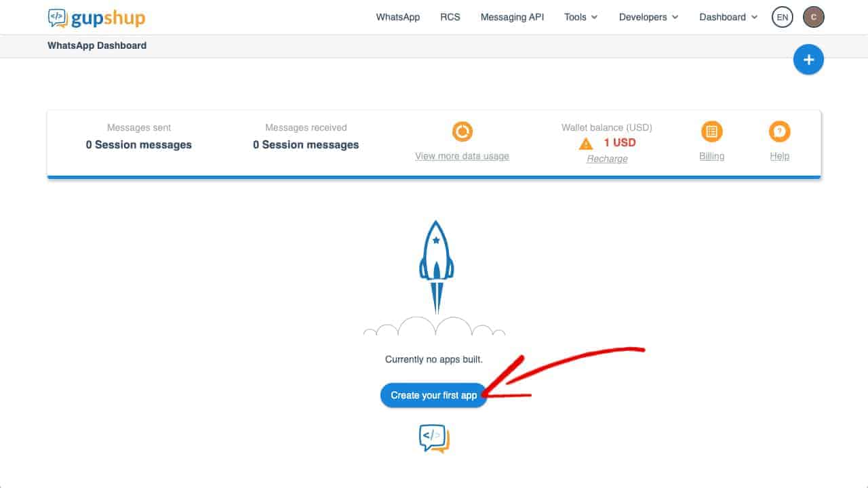868x488 pixels.
Task: Click the Help link text
Action: (780, 156)
